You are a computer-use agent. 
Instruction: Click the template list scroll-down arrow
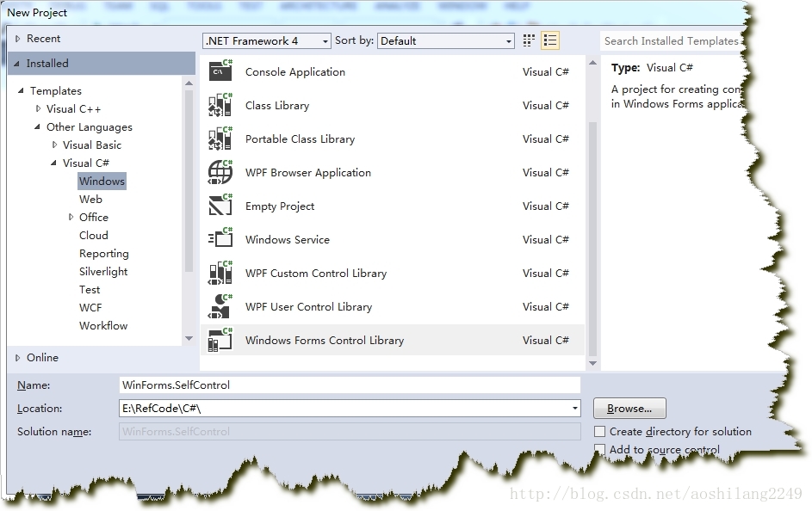click(x=593, y=363)
